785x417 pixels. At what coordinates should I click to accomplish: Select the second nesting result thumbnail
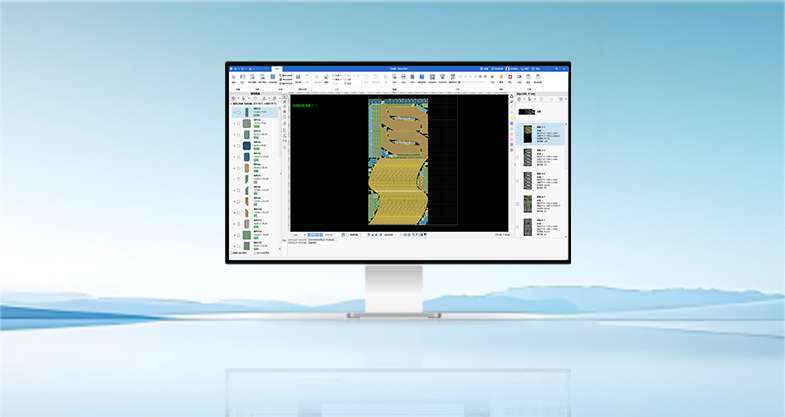coord(527,157)
